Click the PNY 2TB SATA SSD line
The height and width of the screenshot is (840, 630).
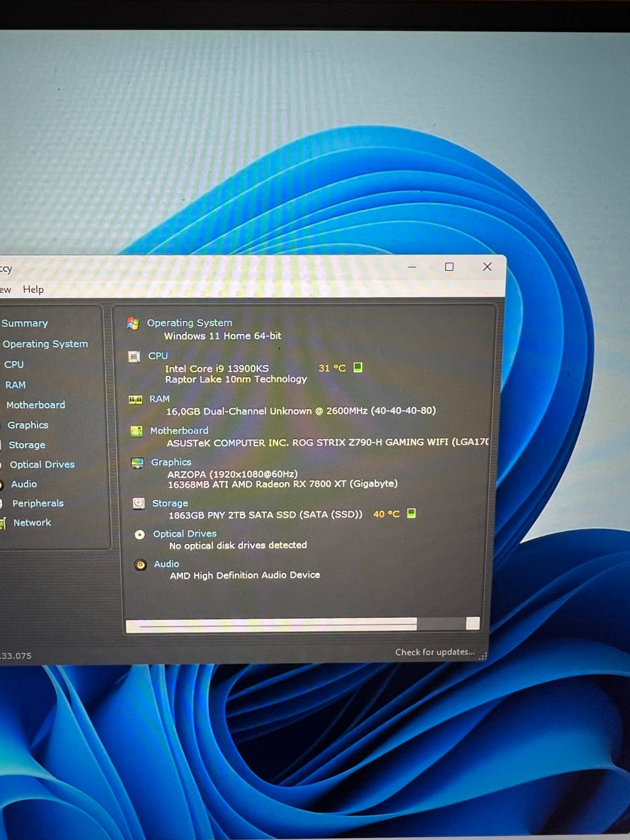click(x=266, y=515)
